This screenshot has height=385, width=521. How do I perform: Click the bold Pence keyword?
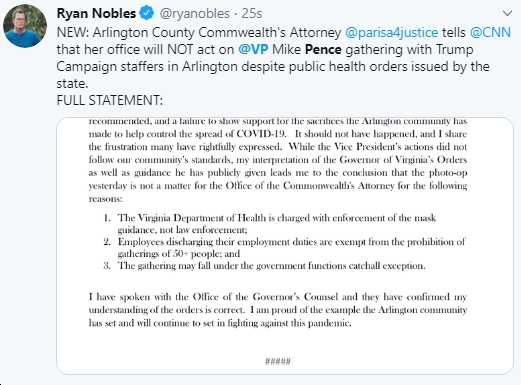tap(323, 49)
